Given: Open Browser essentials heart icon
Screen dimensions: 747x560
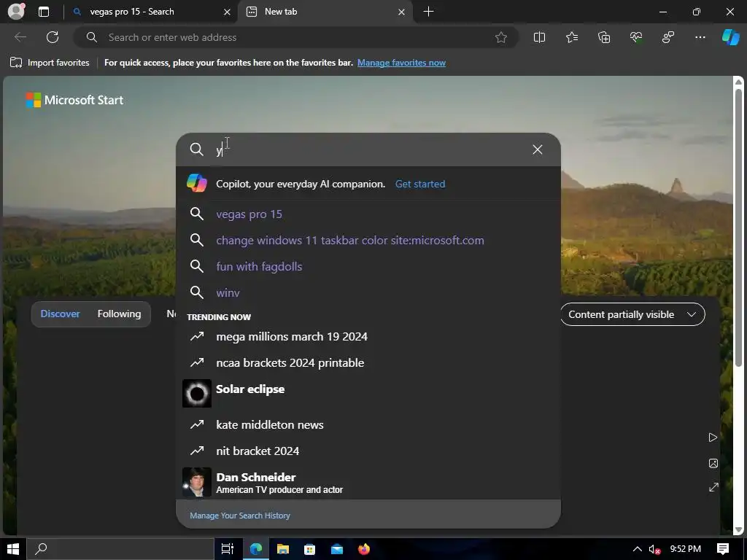Looking at the screenshot, I should [635, 37].
